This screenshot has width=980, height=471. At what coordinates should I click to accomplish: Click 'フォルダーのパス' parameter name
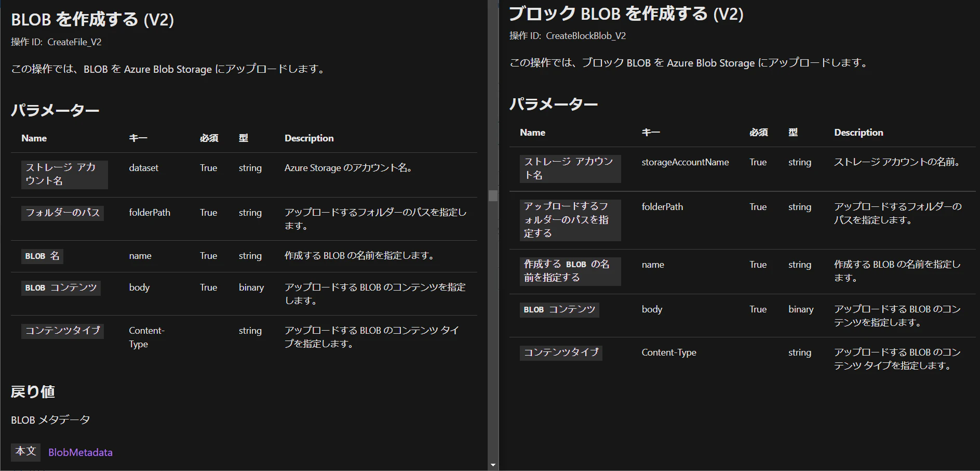pos(62,213)
